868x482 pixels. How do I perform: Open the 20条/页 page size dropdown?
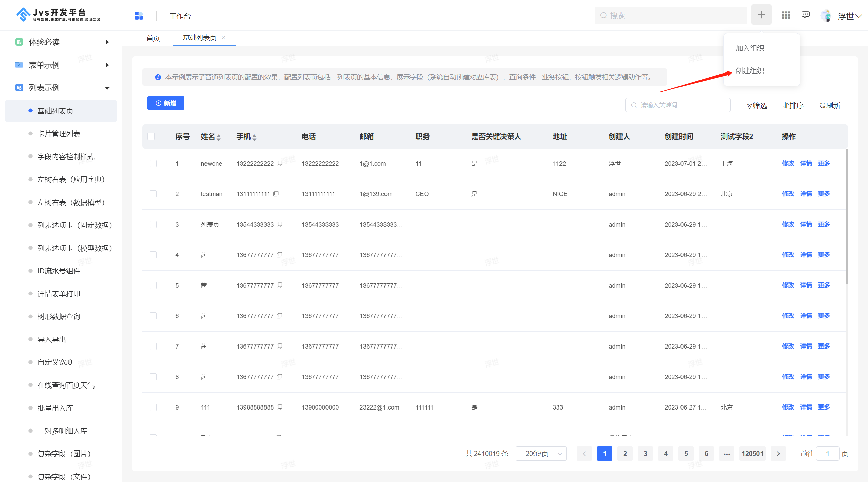click(x=541, y=454)
